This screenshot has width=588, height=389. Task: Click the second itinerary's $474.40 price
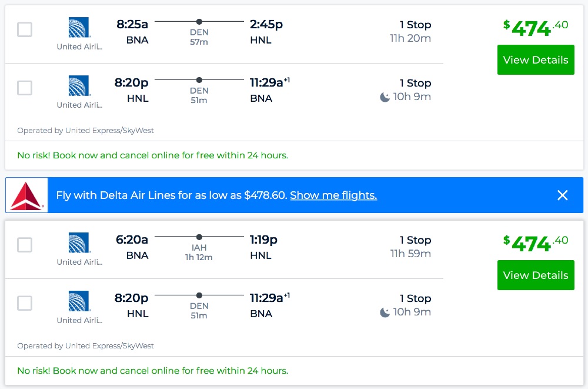[536, 242]
